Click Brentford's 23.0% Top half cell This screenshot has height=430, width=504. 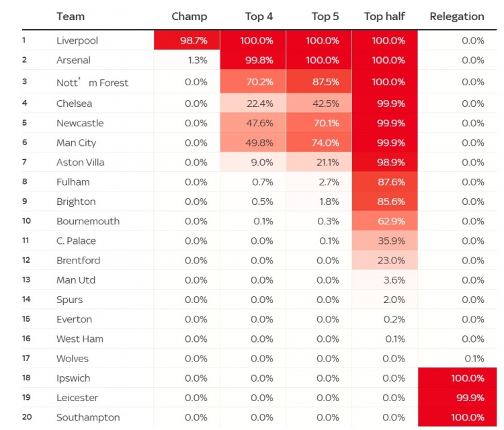pos(385,260)
